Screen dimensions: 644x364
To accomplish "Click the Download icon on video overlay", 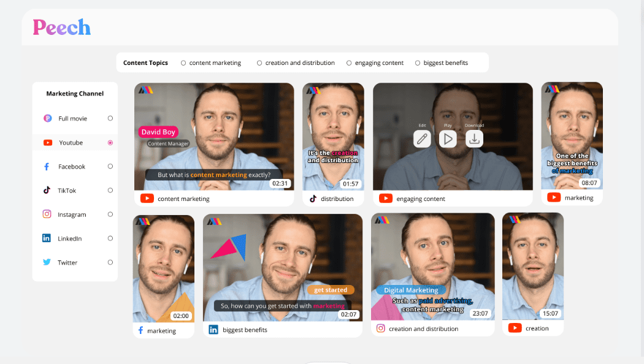I will pos(474,139).
